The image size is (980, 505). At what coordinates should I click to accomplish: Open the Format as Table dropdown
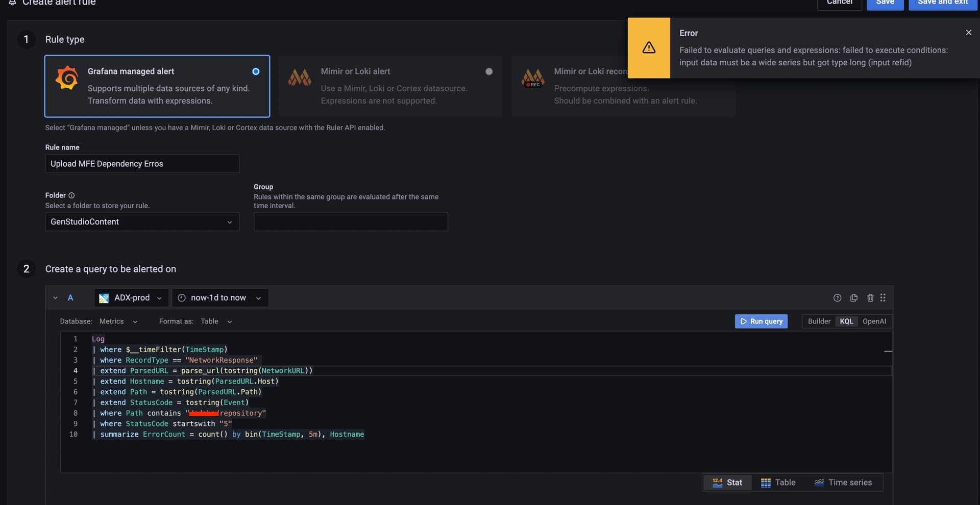(216, 321)
